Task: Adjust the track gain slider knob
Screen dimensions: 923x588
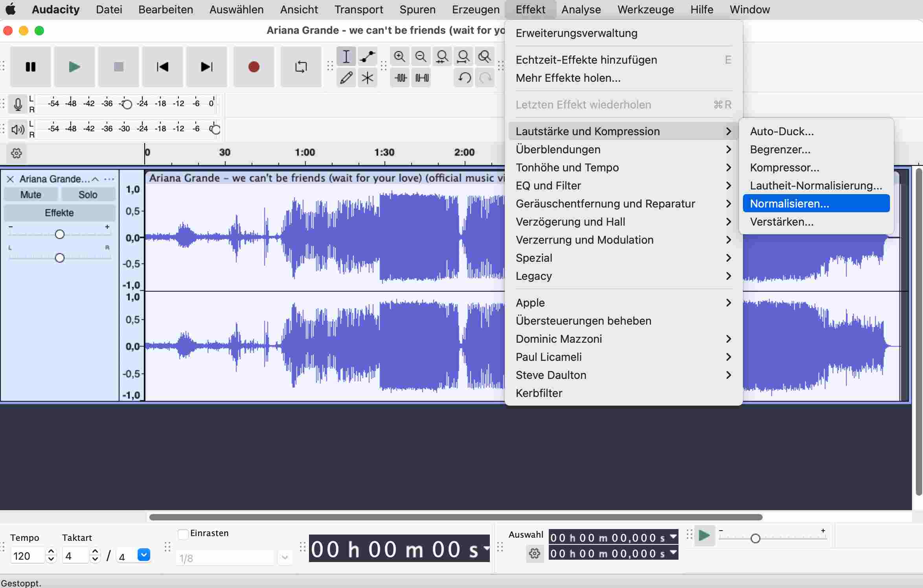Action: coord(59,234)
